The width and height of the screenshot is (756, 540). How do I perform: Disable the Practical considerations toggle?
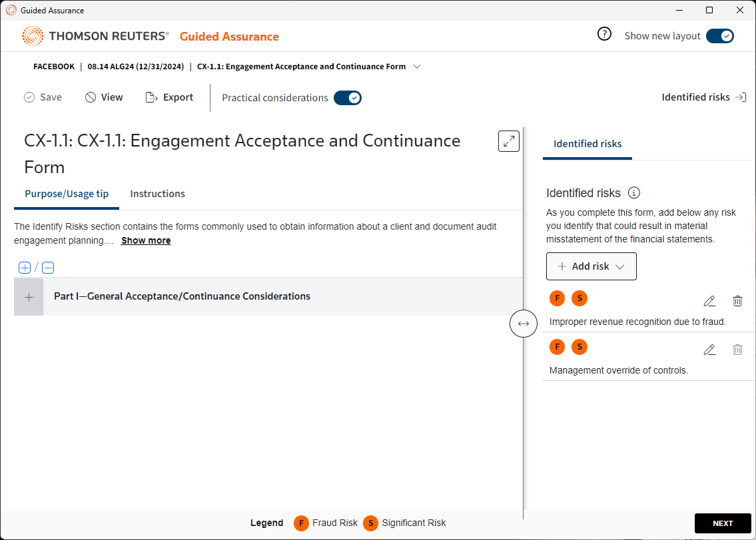coord(347,98)
